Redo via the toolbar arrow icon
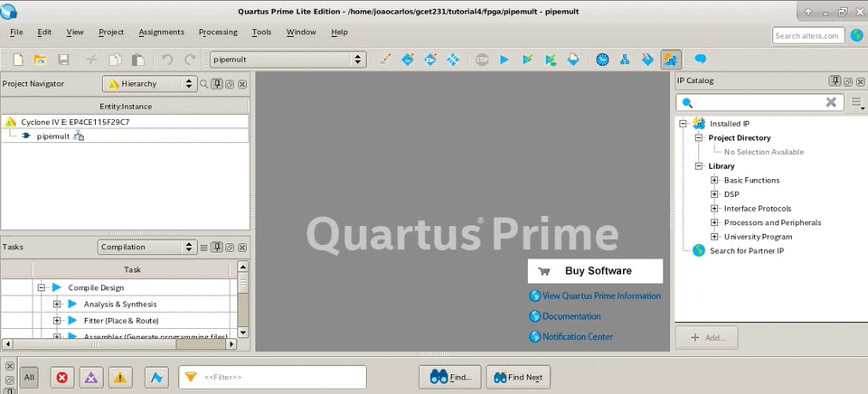This screenshot has height=394, width=868. pyautogui.click(x=190, y=60)
